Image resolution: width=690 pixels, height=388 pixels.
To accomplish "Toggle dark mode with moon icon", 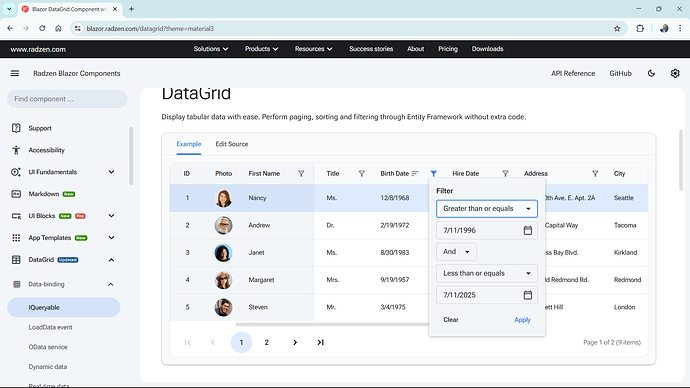I will [651, 73].
